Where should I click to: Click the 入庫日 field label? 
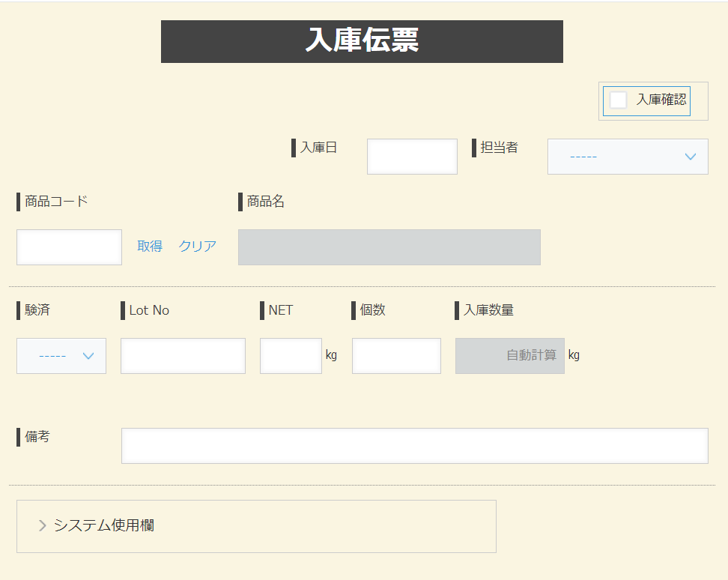coord(318,148)
